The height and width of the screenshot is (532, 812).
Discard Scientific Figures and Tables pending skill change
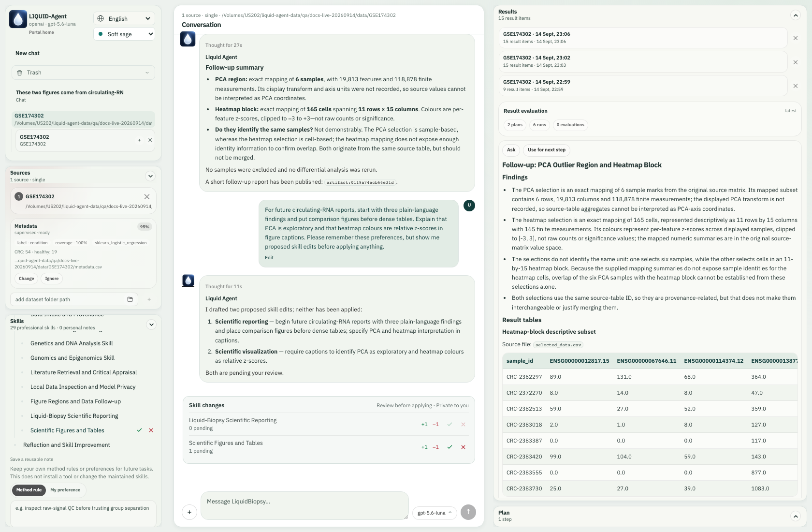pos(463,447)
